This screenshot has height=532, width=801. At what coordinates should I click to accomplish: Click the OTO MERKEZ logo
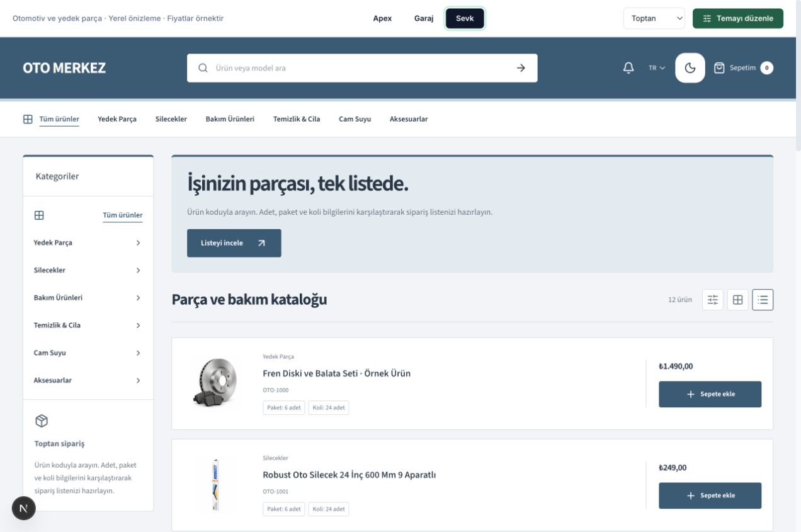pyautogui.click(x=64, y=68)
